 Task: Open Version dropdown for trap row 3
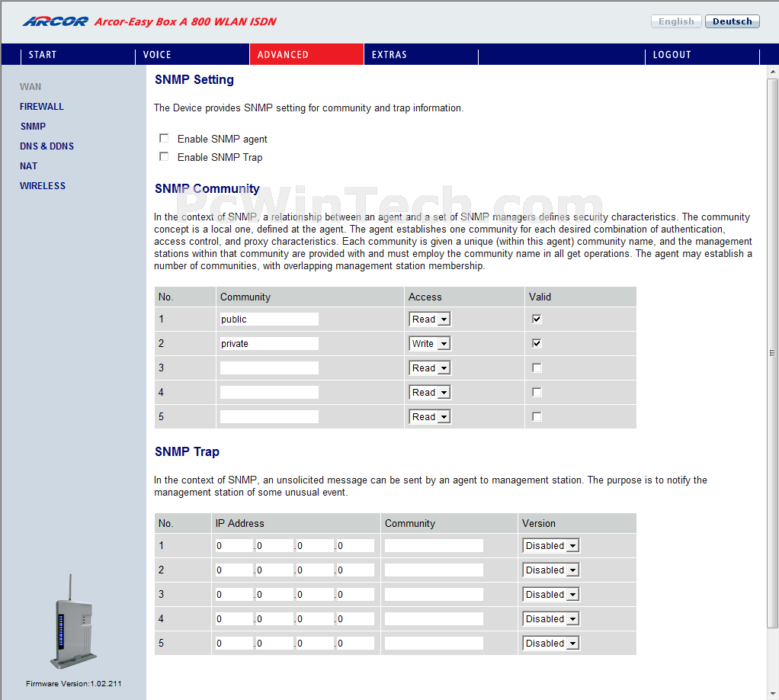551,594
